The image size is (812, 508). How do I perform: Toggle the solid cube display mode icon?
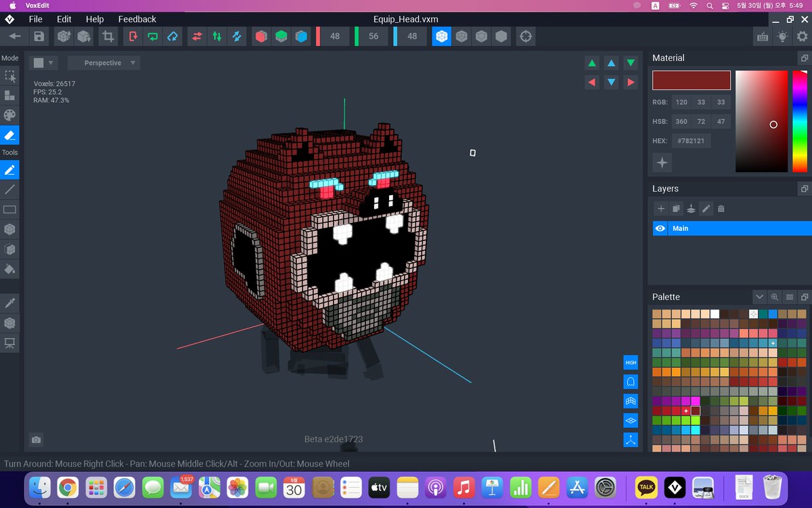(501, 36)
